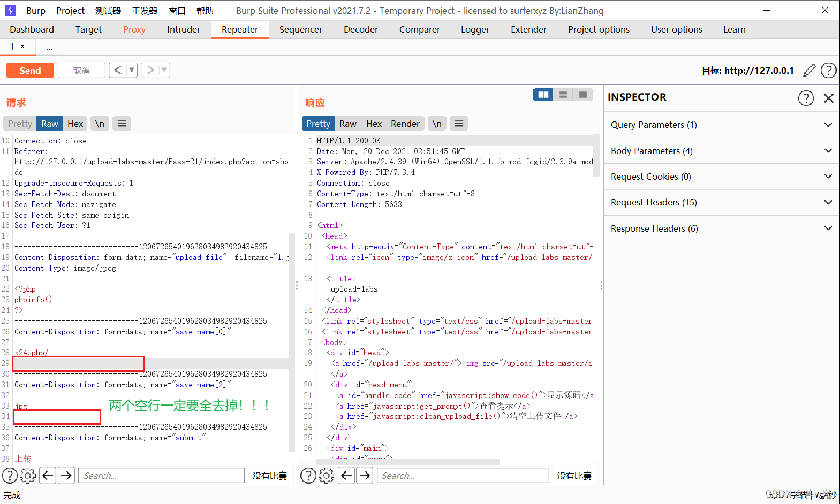This screenshot has width=840, height=504.
Task: Switch to the Intruder tab
Action: click(184, 29)
